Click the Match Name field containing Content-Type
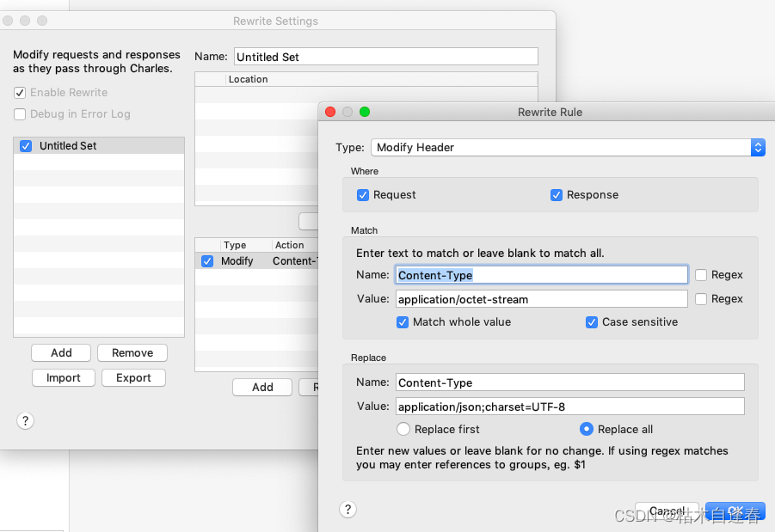Image resolution: width=775 pixels, height=532 pixels. 542,275
